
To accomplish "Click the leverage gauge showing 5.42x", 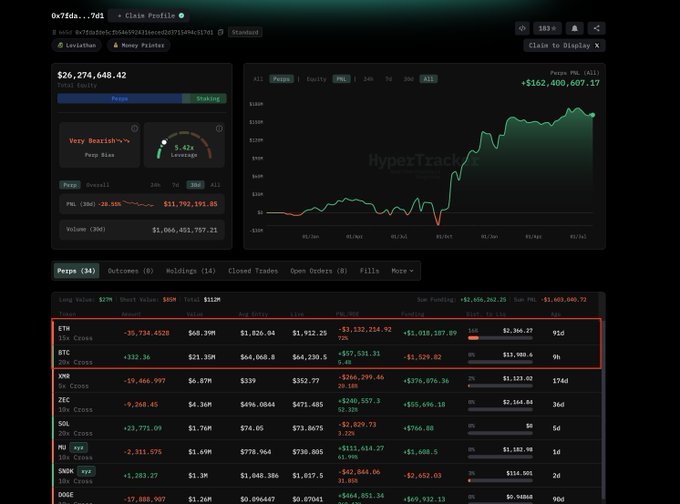I will click(x=184, y=146).
